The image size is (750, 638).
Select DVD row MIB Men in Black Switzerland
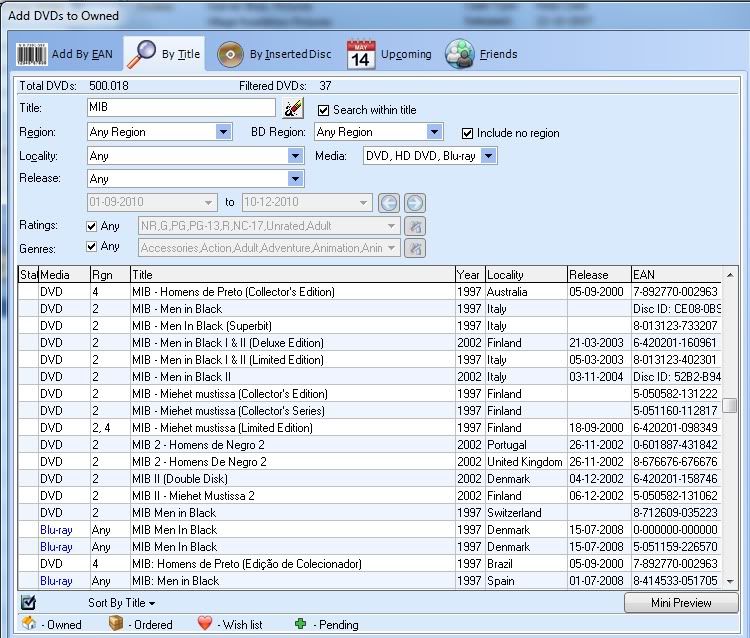[369, 513]
